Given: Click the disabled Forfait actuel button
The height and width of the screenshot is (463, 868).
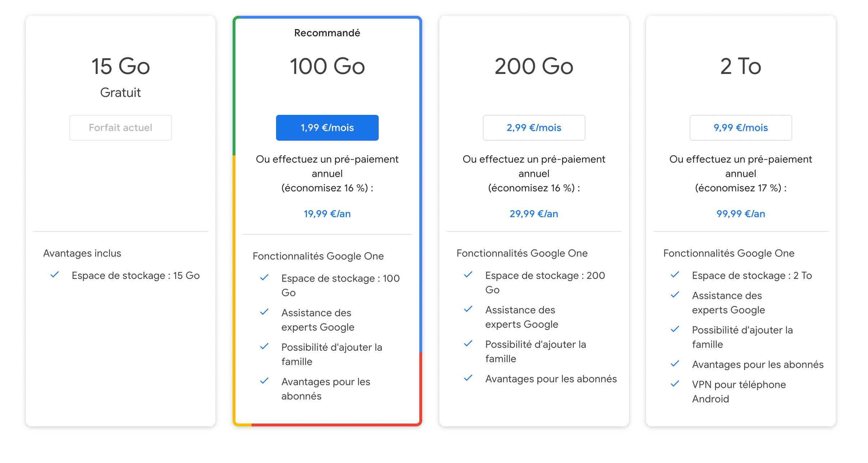Looking at the screenshot, I should tap(121, 128).
